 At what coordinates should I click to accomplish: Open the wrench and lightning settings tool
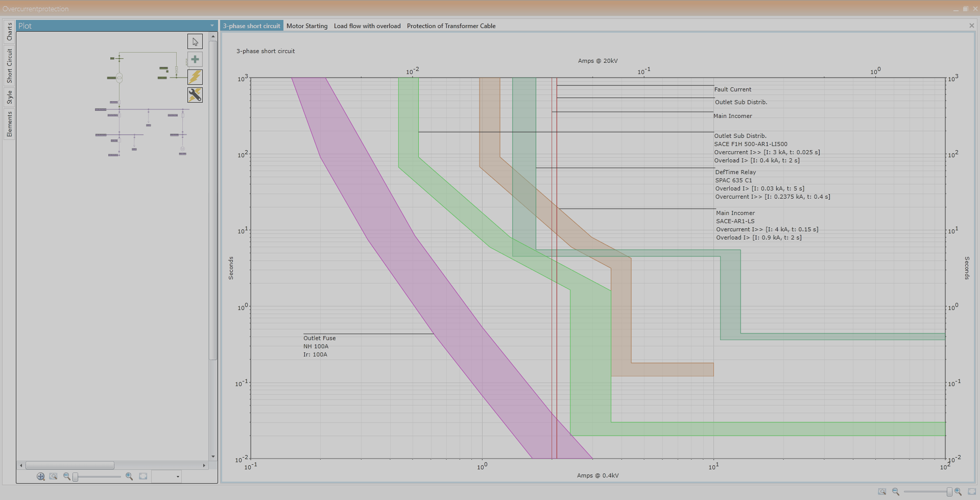click(x=195, y=95)
